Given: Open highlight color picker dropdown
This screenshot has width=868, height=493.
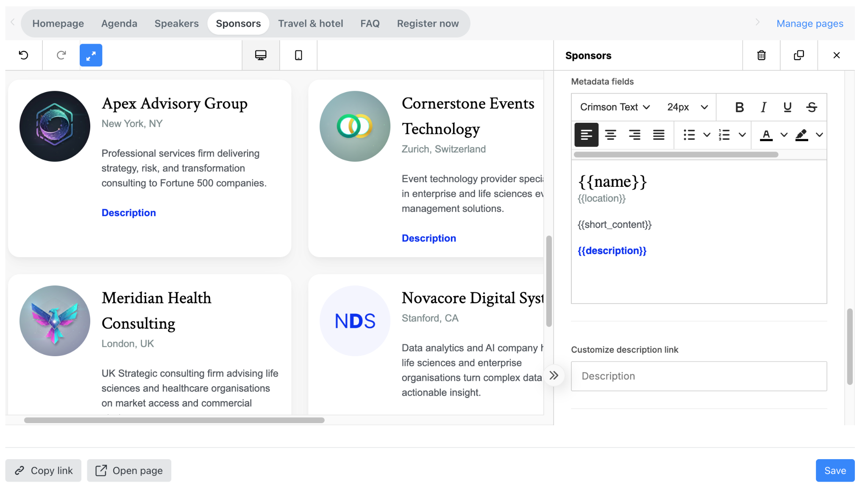Looking at the screenshot, I should 819,135.
